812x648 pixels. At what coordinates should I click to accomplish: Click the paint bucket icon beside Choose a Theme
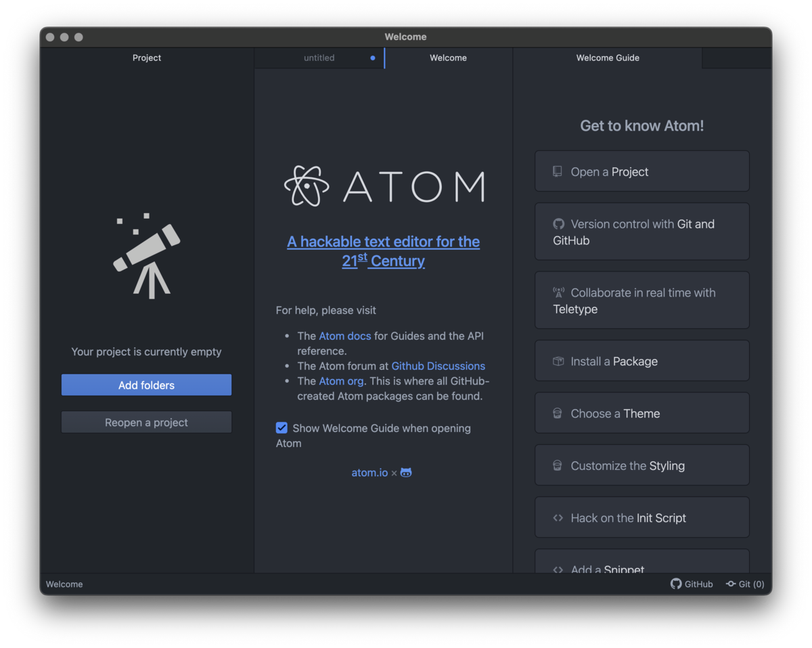pos(558,413)
